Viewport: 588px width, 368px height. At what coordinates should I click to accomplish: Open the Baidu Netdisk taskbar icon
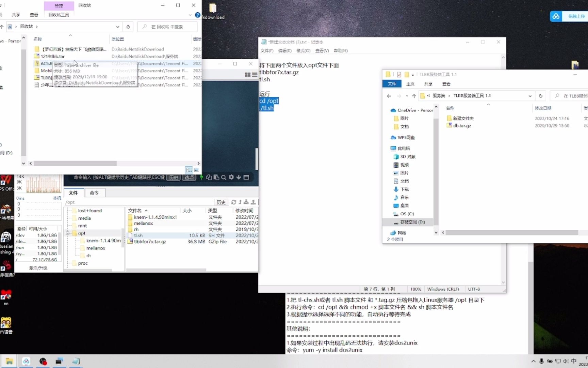[26, 362]
